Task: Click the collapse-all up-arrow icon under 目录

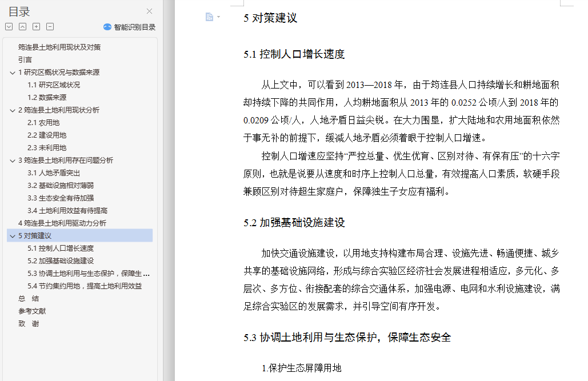Action: 22,27
